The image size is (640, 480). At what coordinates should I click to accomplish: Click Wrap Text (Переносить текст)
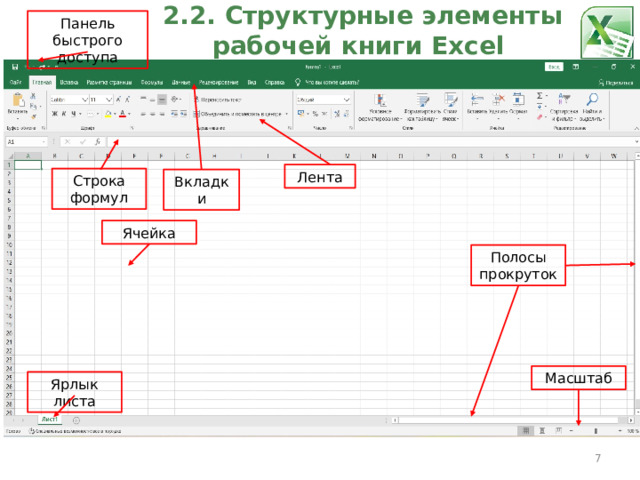tap(218, 100)
